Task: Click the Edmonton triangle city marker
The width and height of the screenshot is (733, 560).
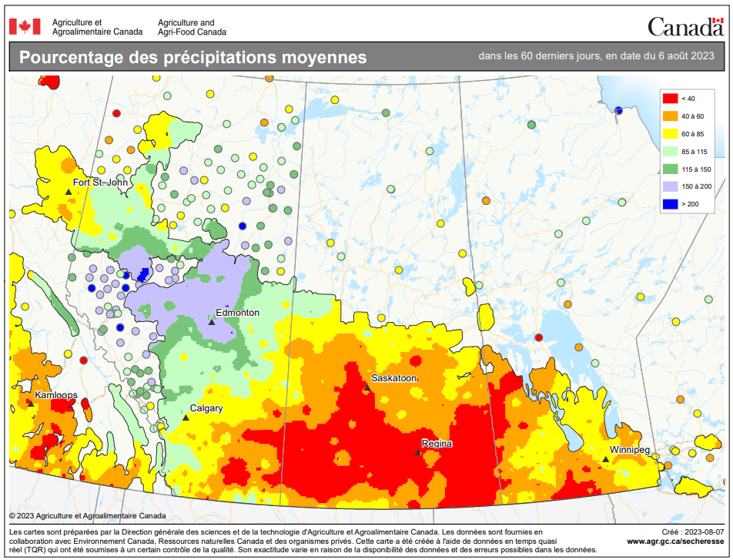Action: pyautogui.click(x=212, y=322)
